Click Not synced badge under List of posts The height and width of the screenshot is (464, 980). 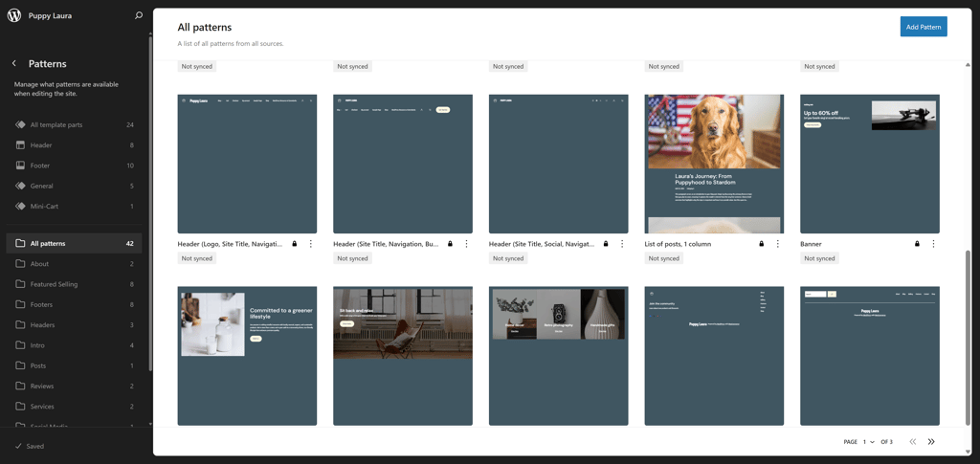point(665,258)
